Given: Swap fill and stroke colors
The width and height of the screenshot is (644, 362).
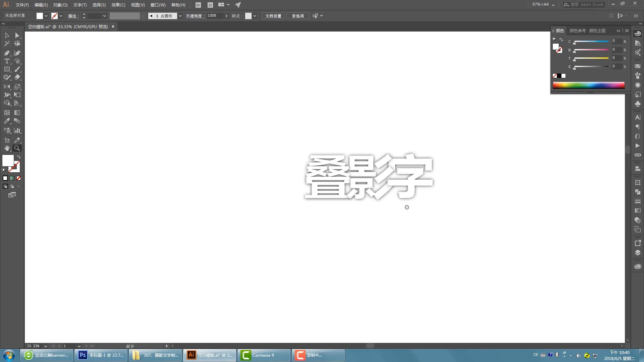Looking at the screenshot, I should pyautogui.click(x=19, y=157).
